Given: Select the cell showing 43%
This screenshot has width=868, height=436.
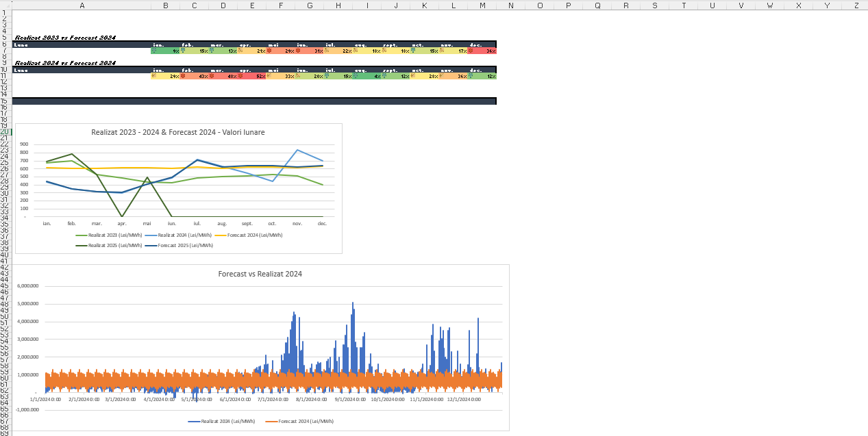Looking at the screenshot, I should tap(194, 76).
